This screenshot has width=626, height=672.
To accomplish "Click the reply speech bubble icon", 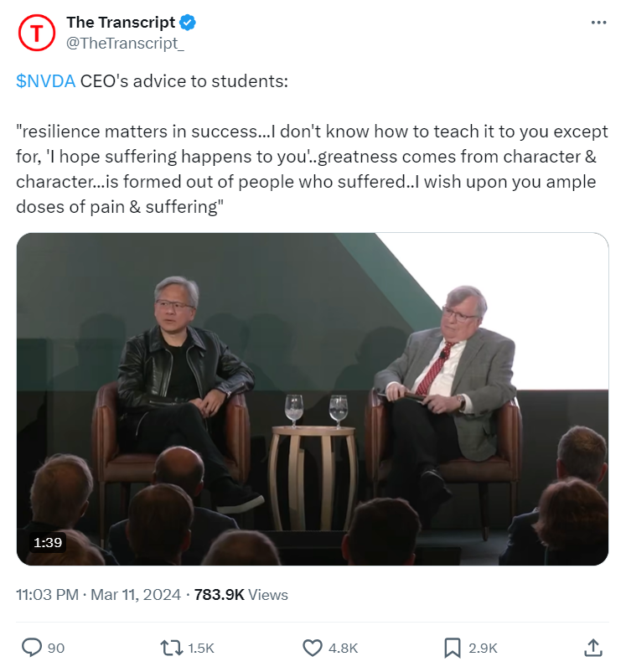I will click(32, 648).
